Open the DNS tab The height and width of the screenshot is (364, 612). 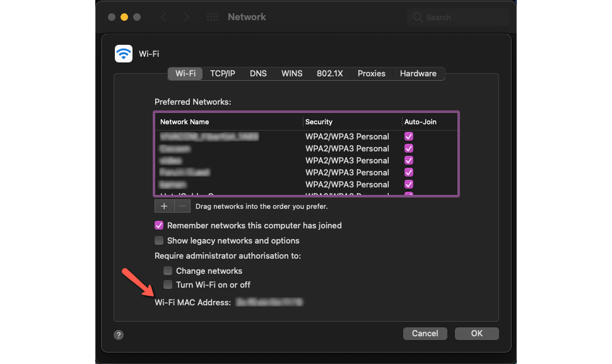click(x=258, y=74)
